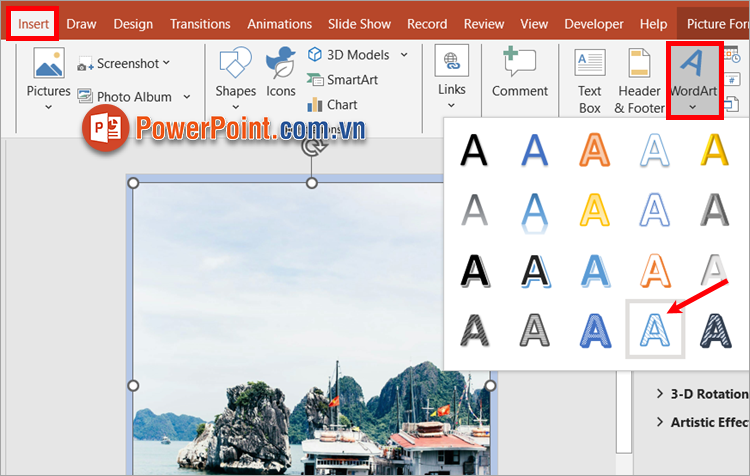Go to the Animations tab
The image size is (750, 476).
[x=279, y=24]
